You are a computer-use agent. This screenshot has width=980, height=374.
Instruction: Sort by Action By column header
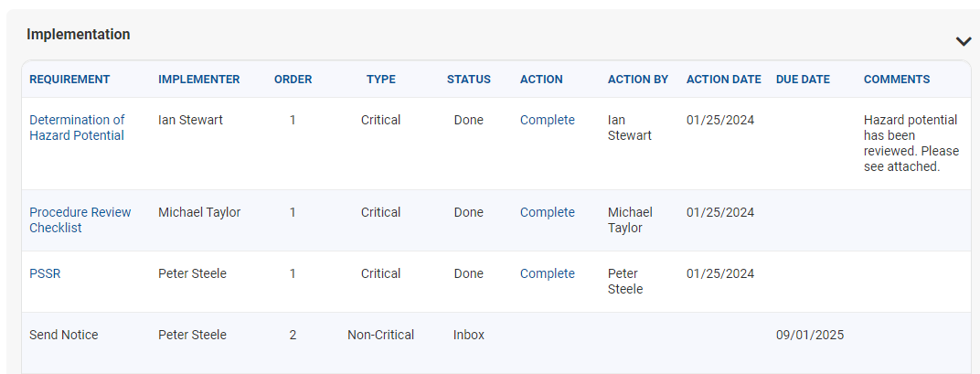point(637,80)
